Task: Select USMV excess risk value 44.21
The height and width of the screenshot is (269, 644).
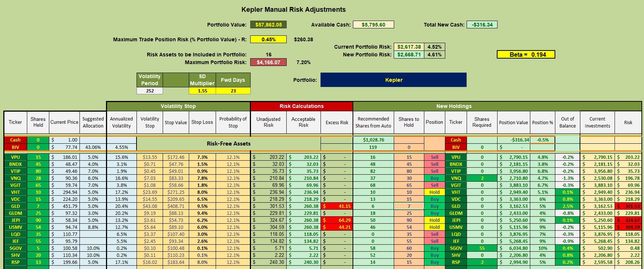Action: [337, 227]
